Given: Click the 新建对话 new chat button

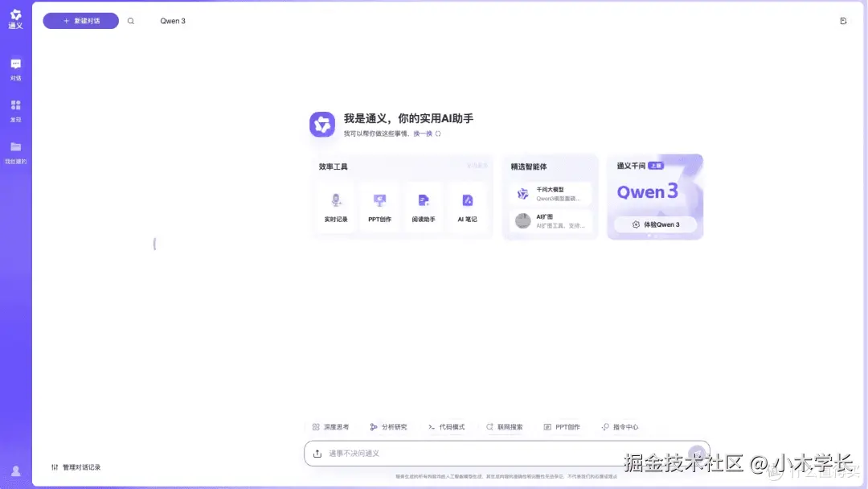Looking at the screenshot, I should (80, 21).
